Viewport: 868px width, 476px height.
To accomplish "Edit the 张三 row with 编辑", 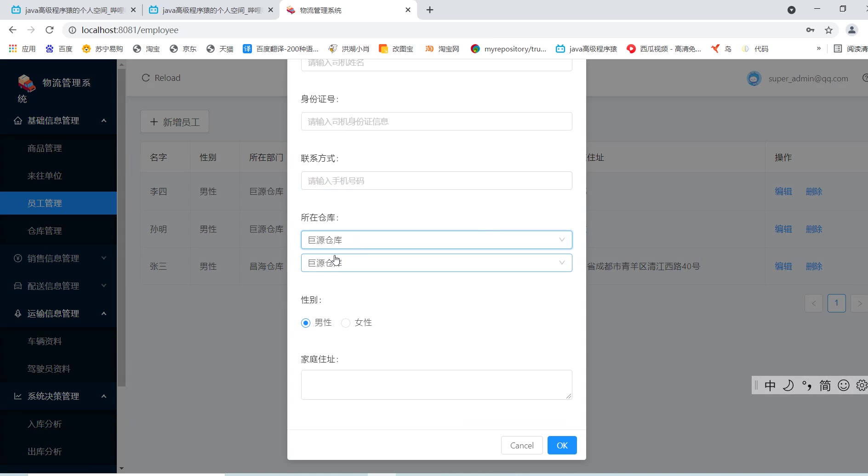I will pyautogui.click(x=783, y=266).
